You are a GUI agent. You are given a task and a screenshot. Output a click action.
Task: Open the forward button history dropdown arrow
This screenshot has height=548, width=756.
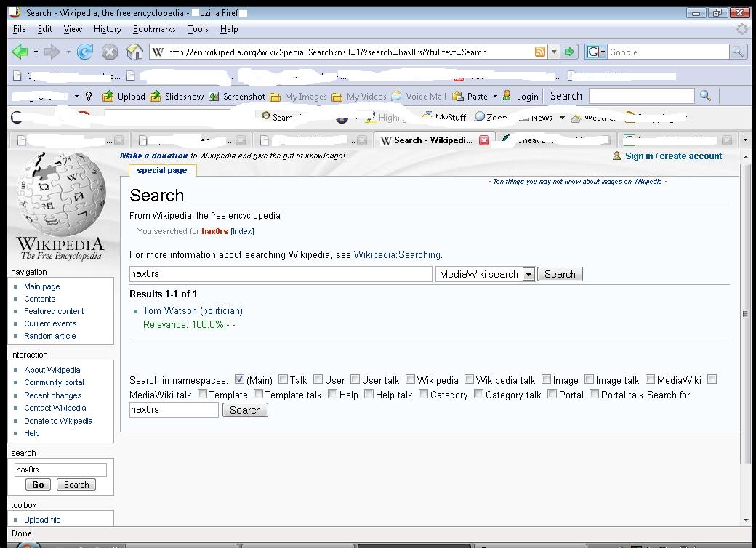tap(68, 52)
